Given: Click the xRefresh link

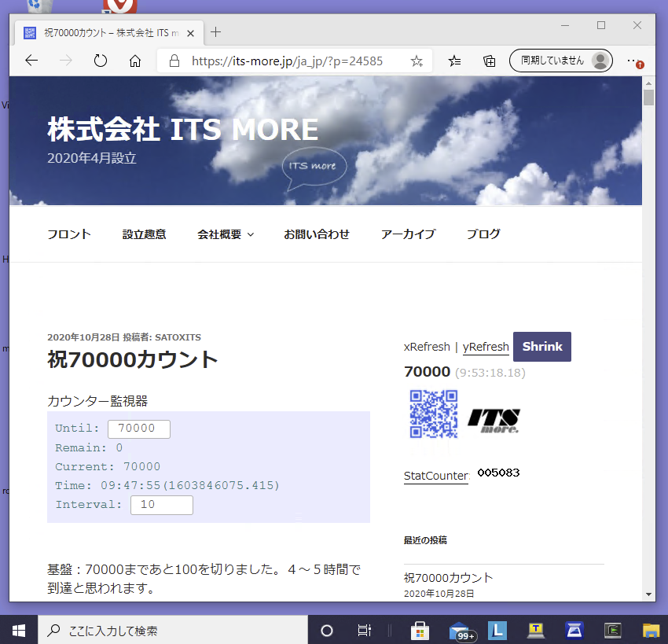Looking at the screenshot, I should (x=427, y=347).
